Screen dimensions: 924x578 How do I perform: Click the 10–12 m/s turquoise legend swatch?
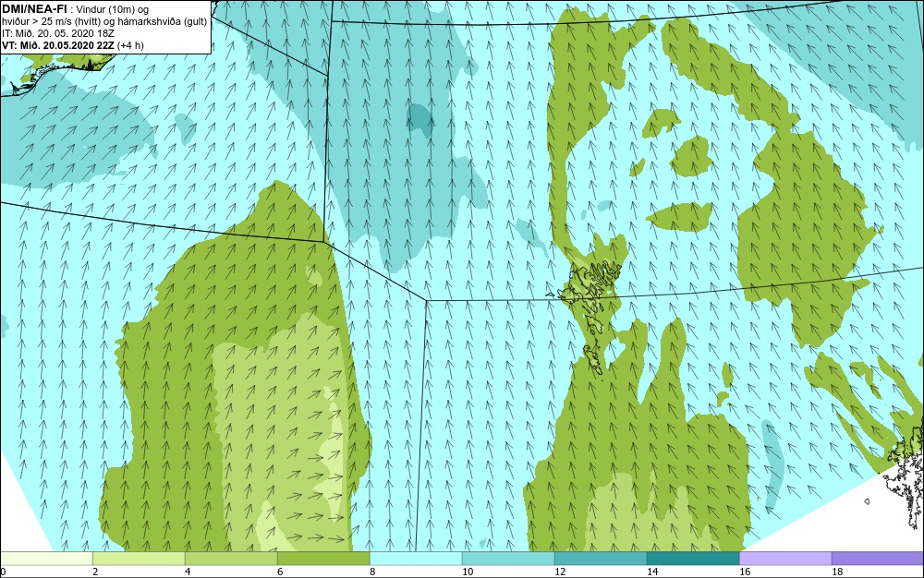[508, 558]
